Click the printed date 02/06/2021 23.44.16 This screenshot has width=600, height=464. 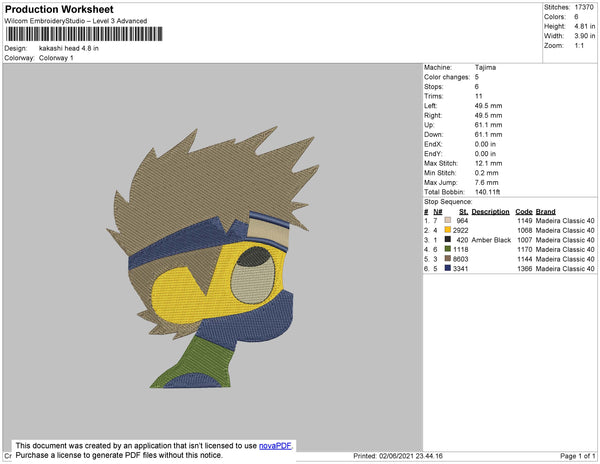(x=411, y=456)
